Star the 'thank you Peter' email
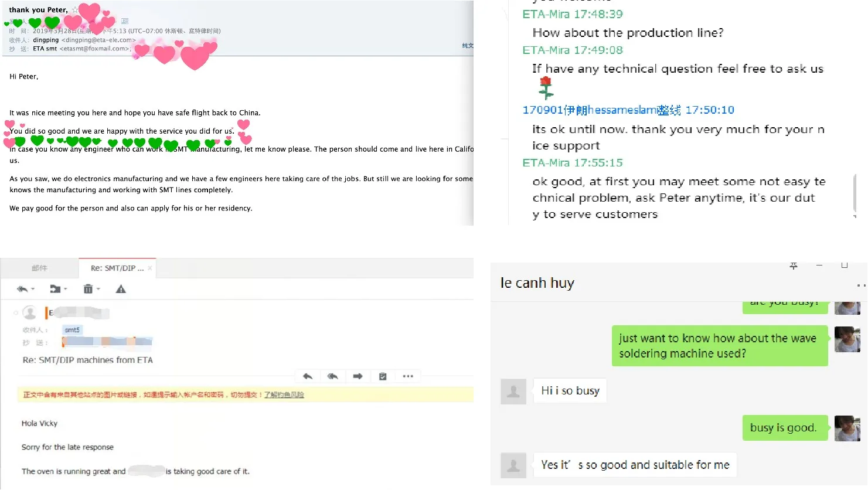Image resolution: width=868 pixels, height=490 pixels. (75, 10)
